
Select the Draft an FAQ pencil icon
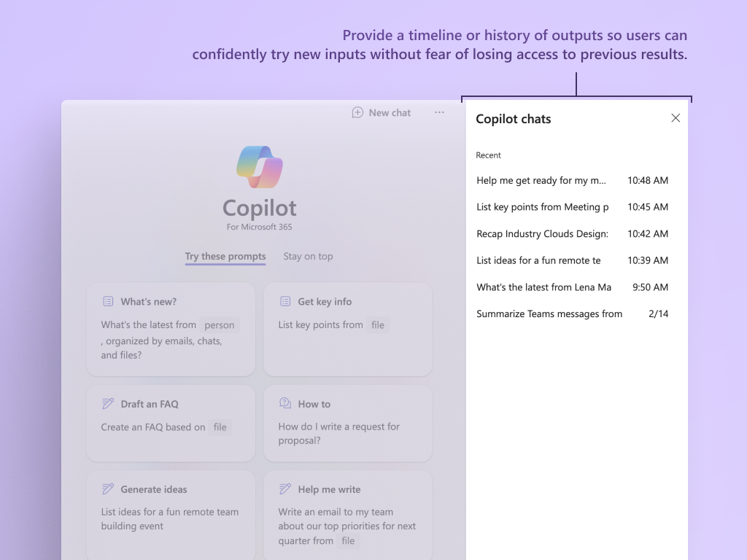[x=108, y=403]
